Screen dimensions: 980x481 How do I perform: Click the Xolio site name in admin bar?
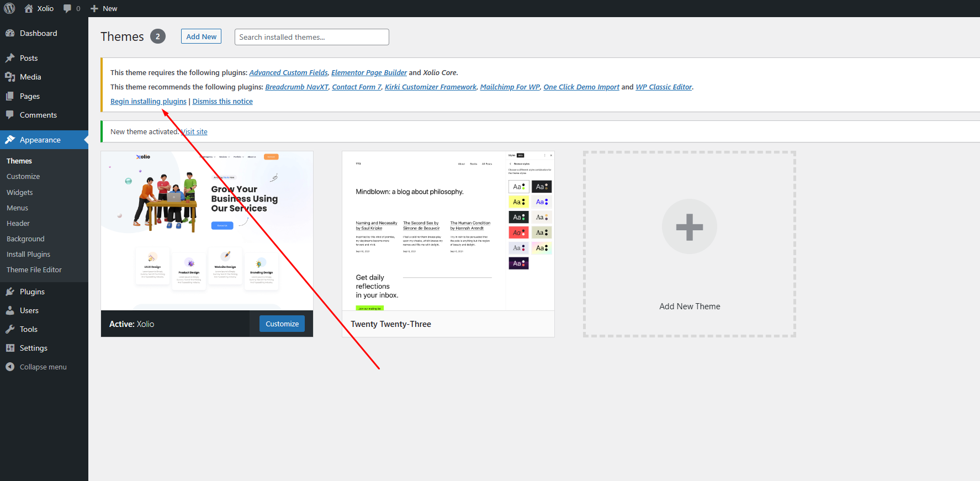point(45,8)
